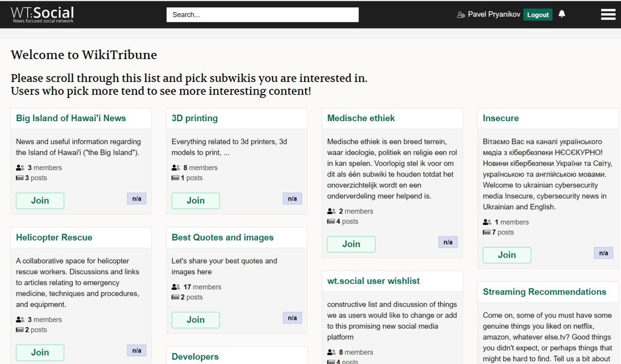Join the Medische ethiek subwiki

click(351, 244)
